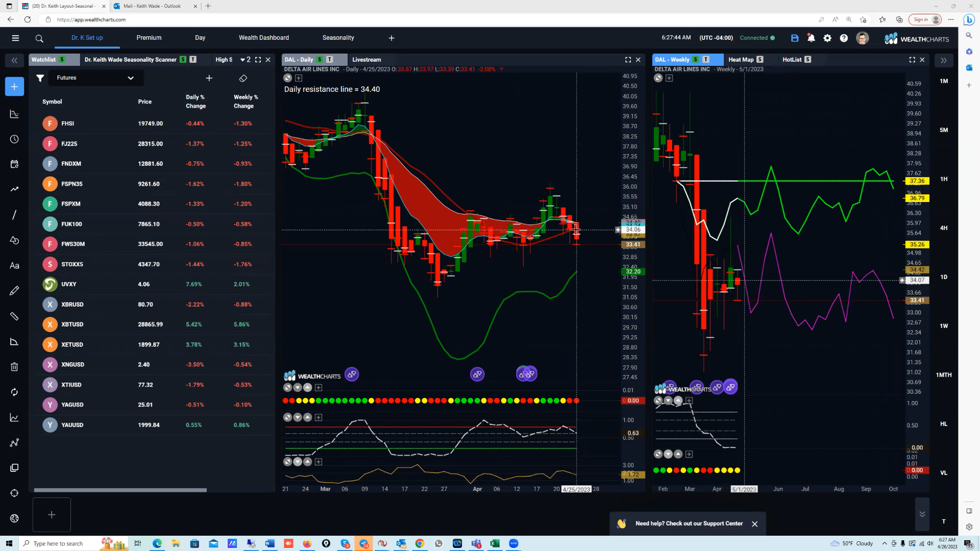Select the XBTUSD row in watchlist
This screenshot has width=980, height=551.
tap(153, 324)
